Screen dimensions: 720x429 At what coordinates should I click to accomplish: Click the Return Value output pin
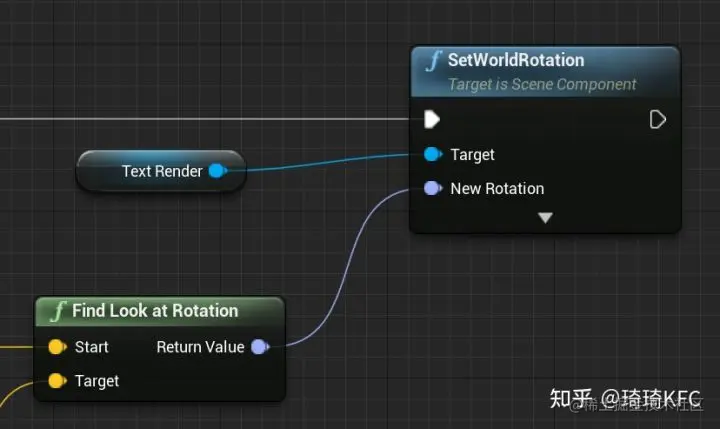pyautogui.click(x=260, y=347)
